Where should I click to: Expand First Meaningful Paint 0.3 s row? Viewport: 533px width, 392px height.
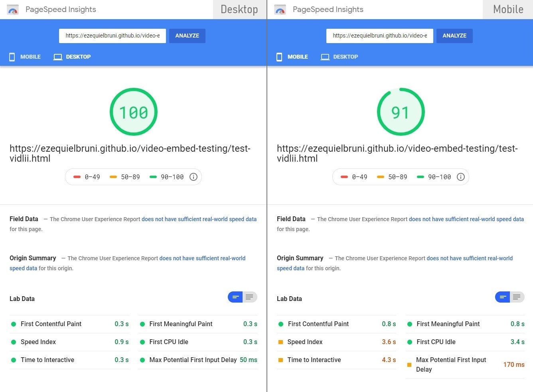[x=198, y=324]
